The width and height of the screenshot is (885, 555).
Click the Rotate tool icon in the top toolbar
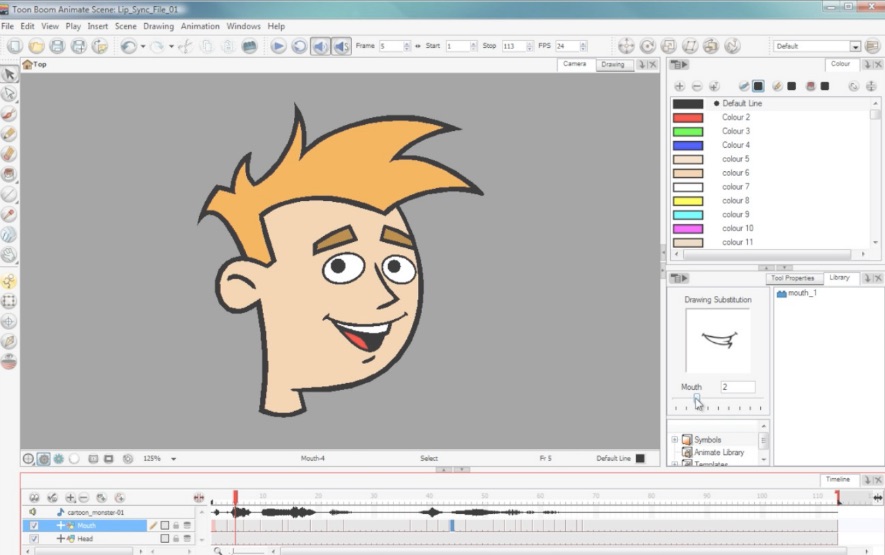coord(647,46)
